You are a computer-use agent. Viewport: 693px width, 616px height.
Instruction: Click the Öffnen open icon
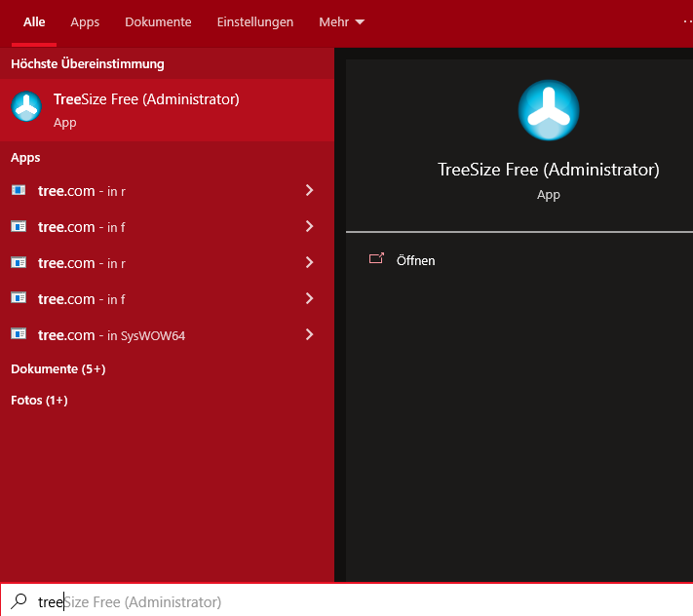[x=376, y=258]
